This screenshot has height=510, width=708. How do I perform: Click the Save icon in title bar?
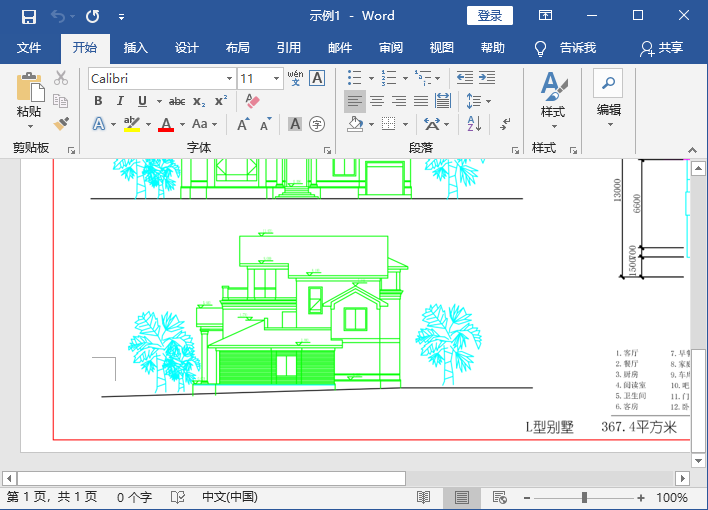[x=29, y=16]
